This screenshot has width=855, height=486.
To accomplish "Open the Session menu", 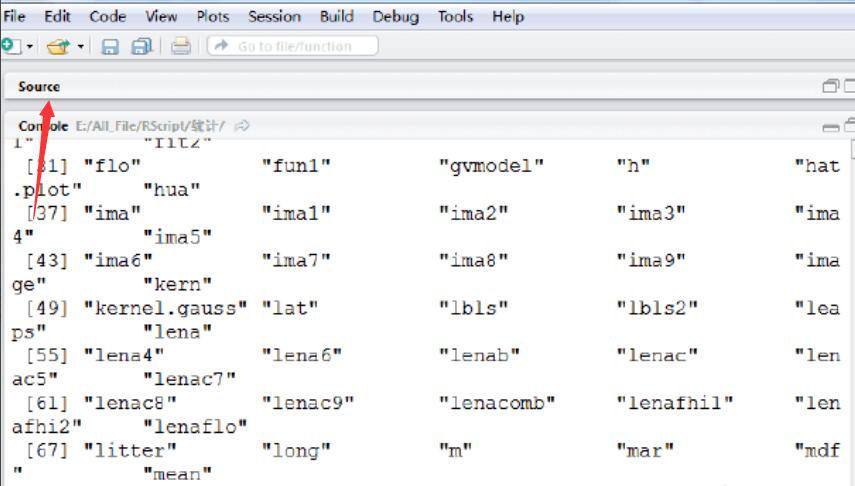I will click(274, 16).
